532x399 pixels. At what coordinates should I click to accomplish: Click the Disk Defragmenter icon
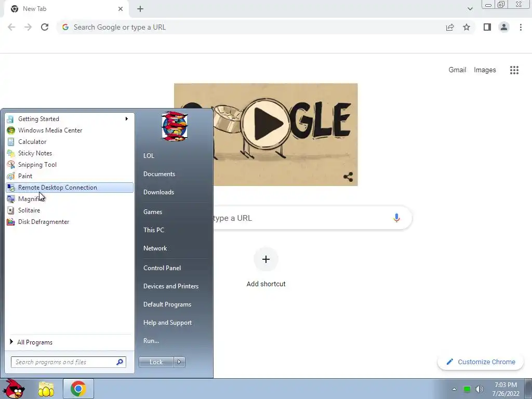(x=11, y=222)
